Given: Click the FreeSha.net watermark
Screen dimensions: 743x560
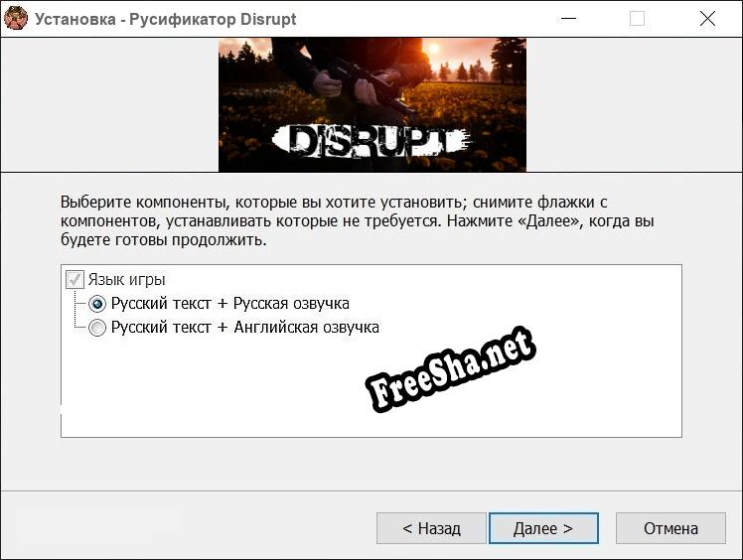Looking at the screenshot, I should coord(451,369).
